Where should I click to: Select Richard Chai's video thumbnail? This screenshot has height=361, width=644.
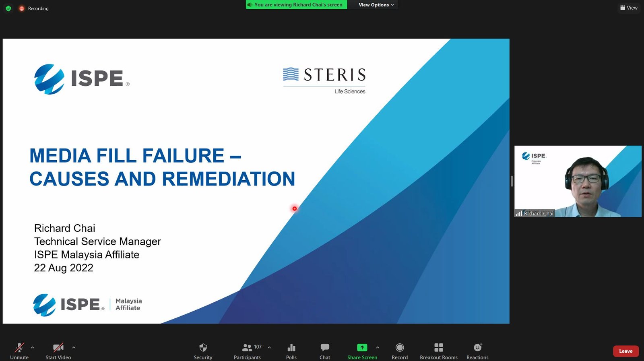point(578,181)
